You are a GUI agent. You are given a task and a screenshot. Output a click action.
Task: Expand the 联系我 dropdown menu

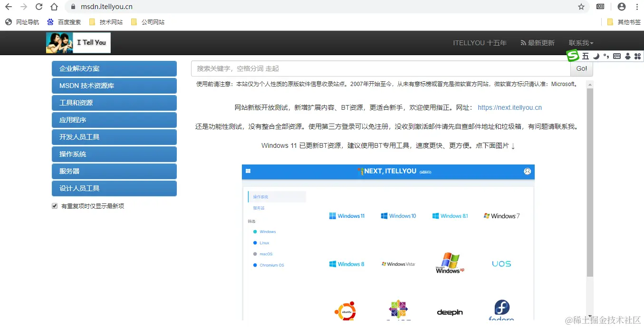581,43
